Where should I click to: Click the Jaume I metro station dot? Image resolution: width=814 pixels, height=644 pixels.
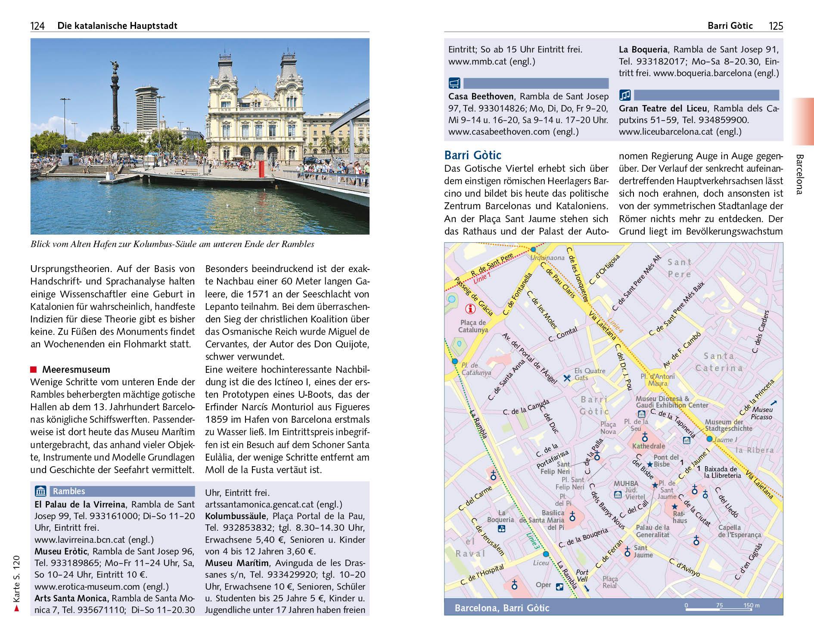point(709,439)
